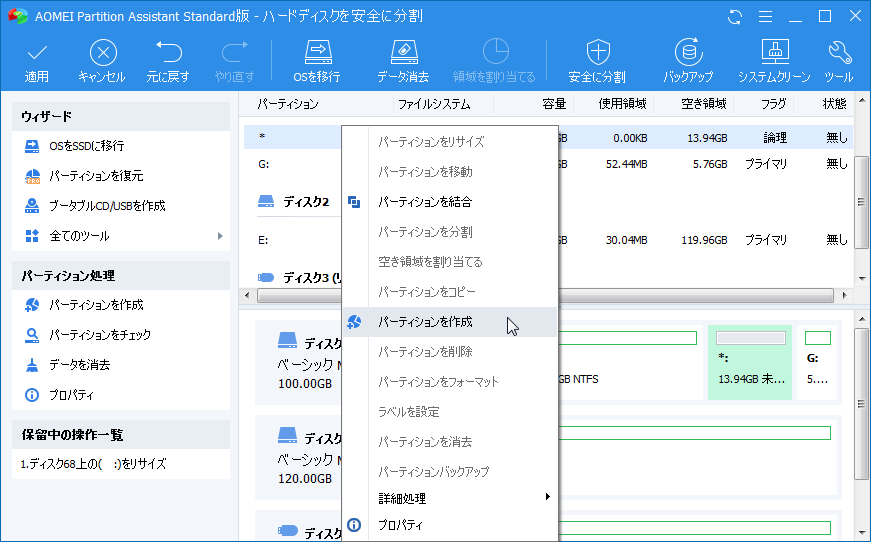Click the ディスク2 drive icon in the list
The width and height of the screenshot is (871, 542).
266,201
